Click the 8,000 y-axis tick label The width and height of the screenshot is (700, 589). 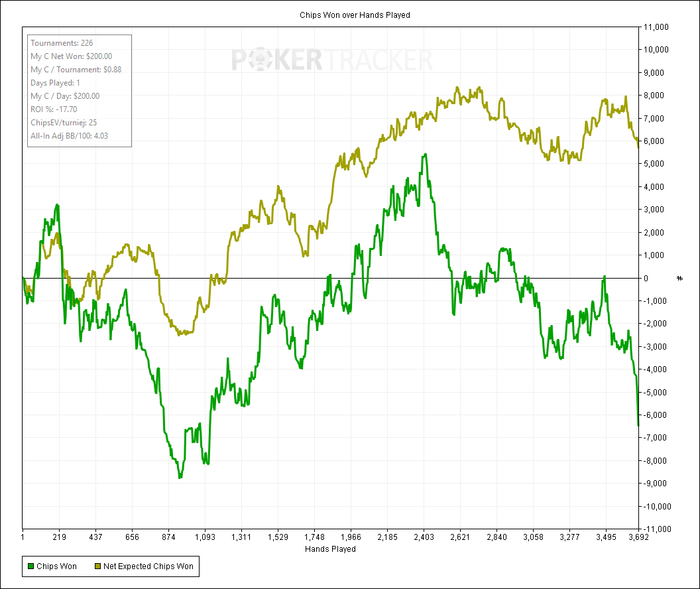[654, 96]
